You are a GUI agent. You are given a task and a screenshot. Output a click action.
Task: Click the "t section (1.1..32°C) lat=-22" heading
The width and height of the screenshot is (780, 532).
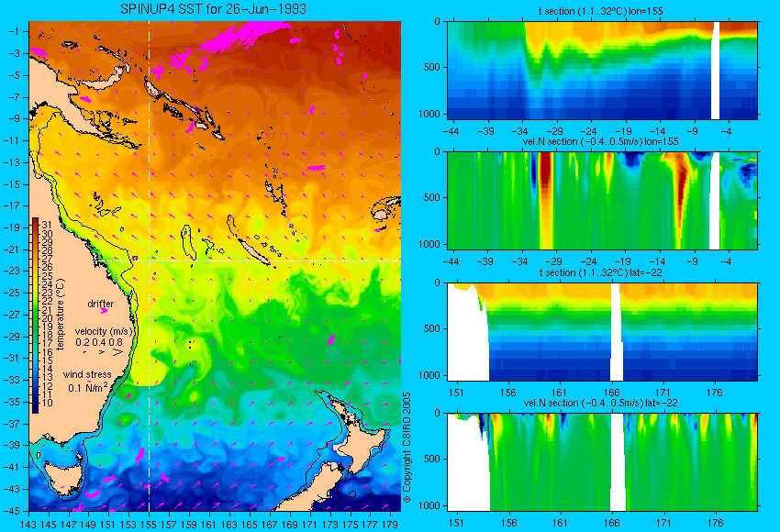click(600, 272)
